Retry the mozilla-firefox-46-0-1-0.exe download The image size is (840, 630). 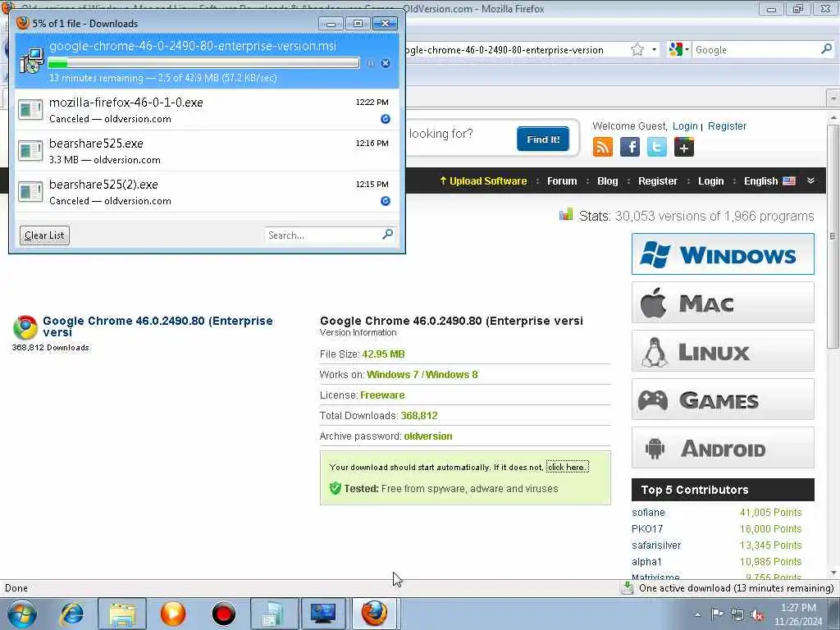(386, 119)
